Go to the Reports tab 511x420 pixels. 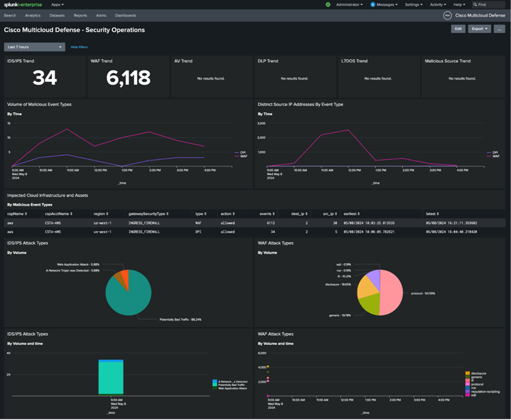click(x=80, y=15)
